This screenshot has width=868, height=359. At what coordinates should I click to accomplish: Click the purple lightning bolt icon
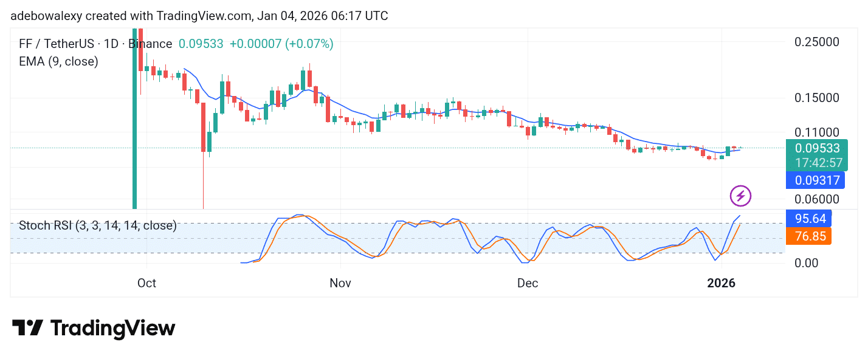click(x=740, y=196)
